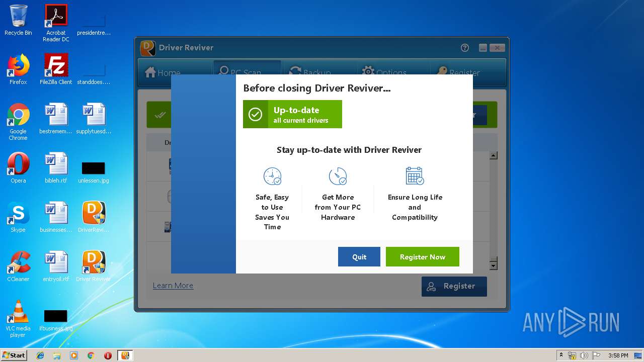
Task: Select the Firefox desktop shortcut
Action: tap(18, 69)
